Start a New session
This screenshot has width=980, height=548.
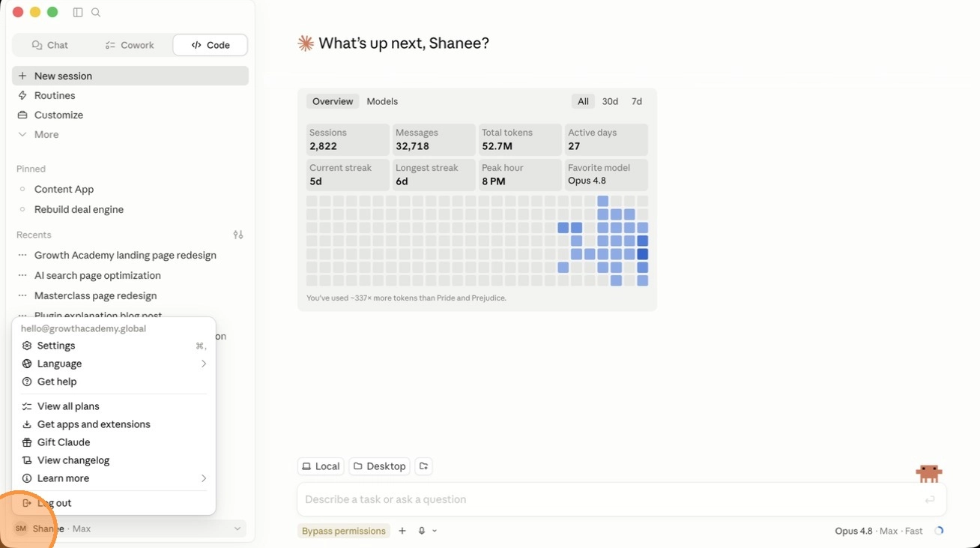coord(130,76)
